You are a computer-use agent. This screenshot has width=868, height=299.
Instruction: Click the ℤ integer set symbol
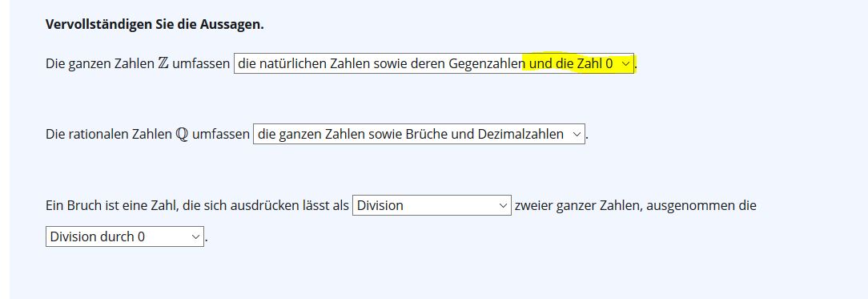(163, 63)
